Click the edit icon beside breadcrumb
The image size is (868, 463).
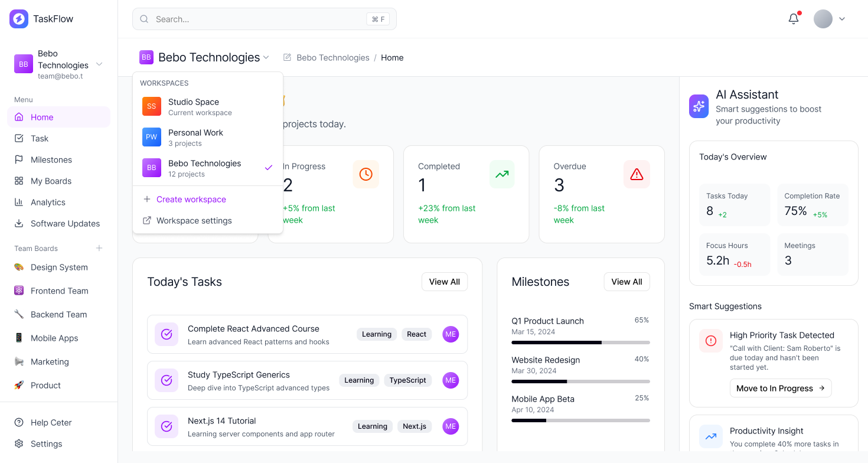tap(288, 57)
